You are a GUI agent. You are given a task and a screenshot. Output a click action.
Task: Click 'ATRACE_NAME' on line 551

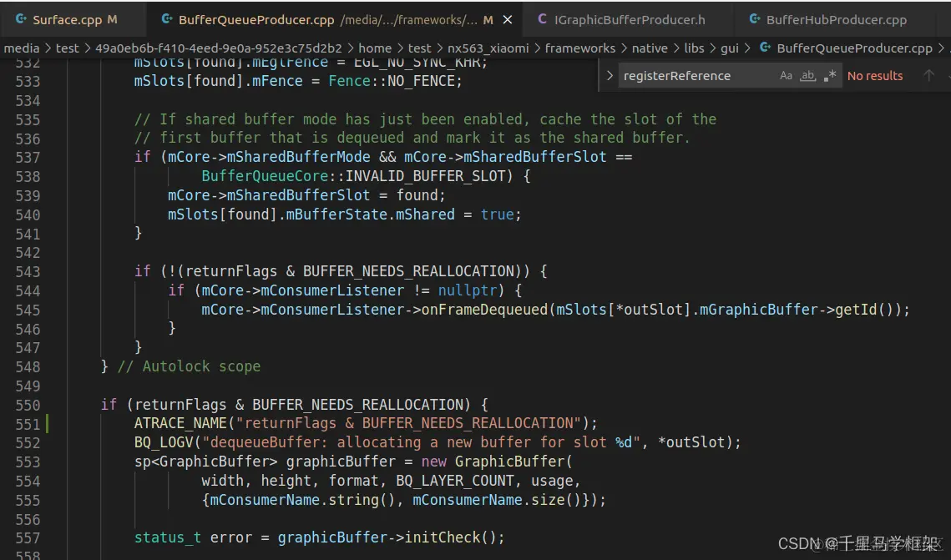180,423
